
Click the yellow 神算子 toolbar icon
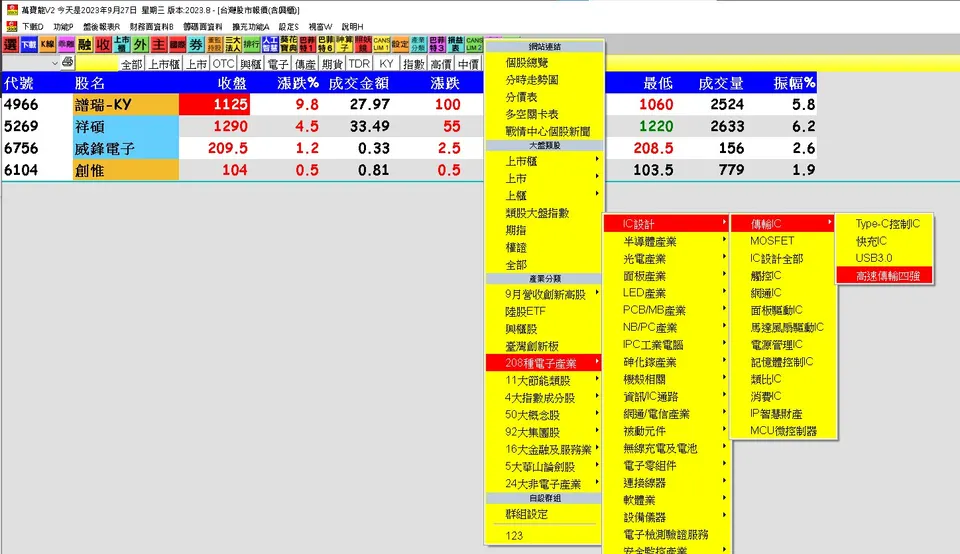(x=344, y=45)
